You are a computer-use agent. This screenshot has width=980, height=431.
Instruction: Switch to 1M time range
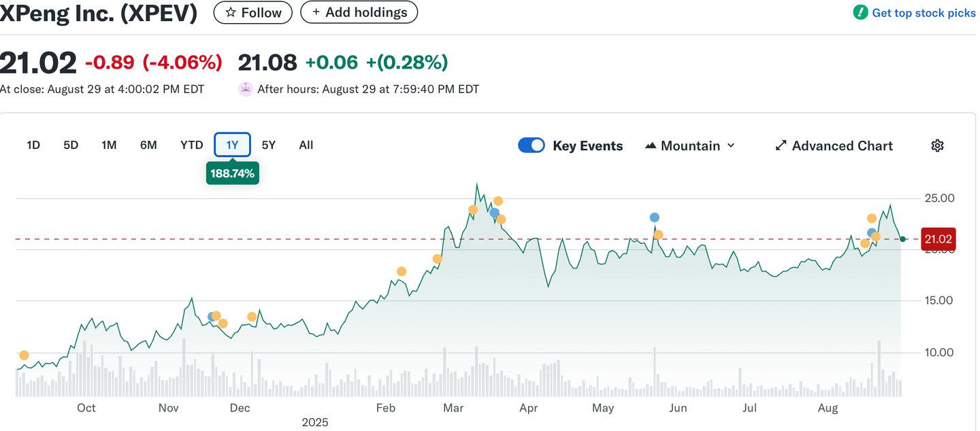[109, 145]
